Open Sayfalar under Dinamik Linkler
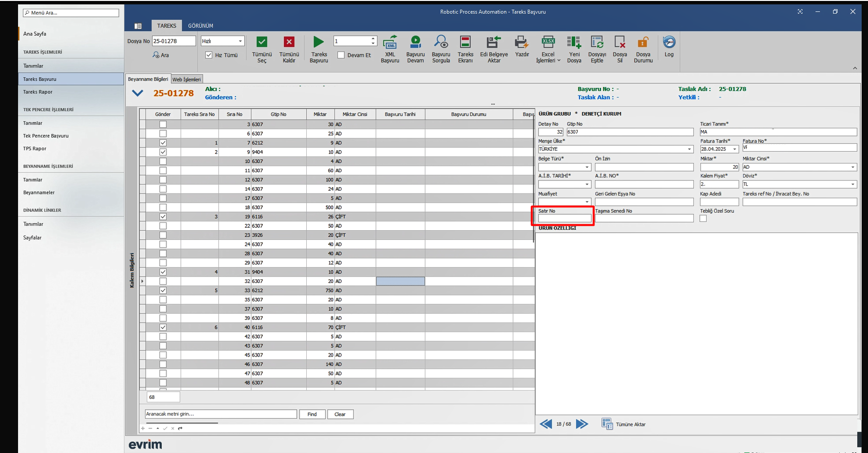This screenshot has height=453, width=868. [32, 237]
